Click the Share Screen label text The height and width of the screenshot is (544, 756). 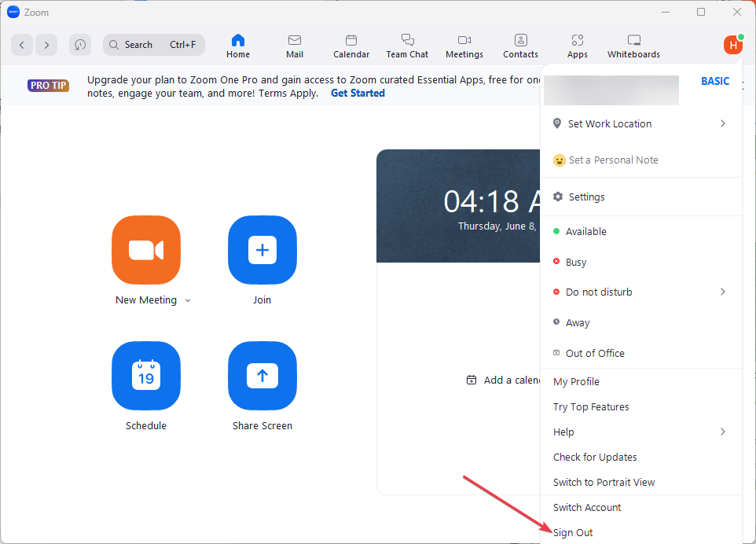[262, 426]
